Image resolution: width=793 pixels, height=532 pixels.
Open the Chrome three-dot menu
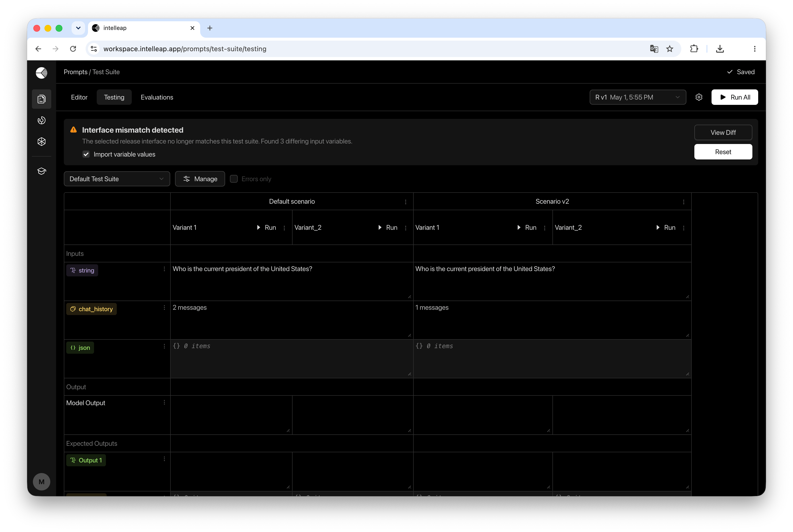click(755, 49)
